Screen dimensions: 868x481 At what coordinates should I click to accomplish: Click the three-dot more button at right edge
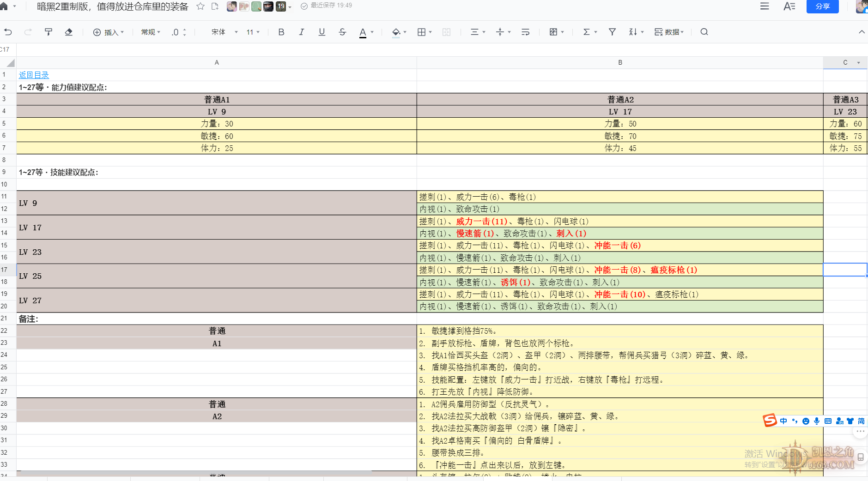click(860, 431)
